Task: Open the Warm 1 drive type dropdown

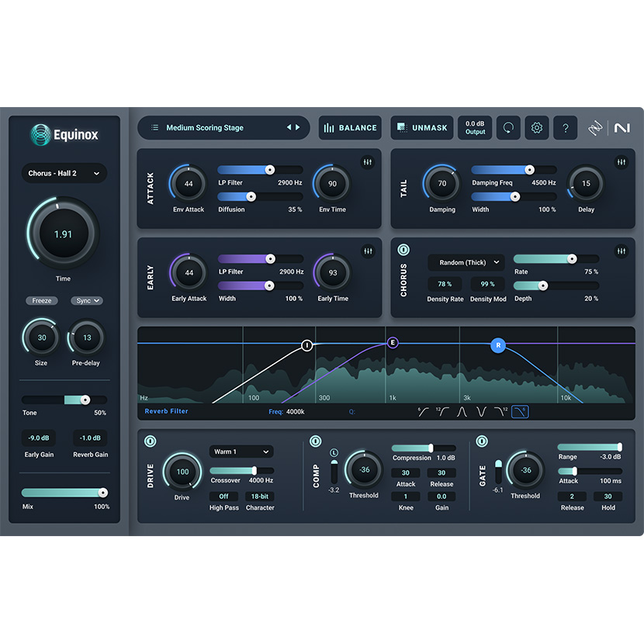Action: [x=241, y=452]
